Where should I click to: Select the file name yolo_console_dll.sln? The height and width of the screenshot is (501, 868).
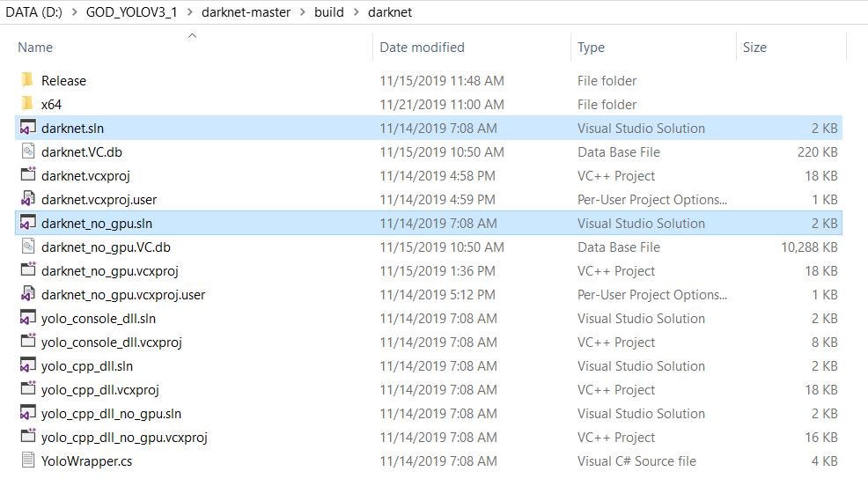[98, 319]
